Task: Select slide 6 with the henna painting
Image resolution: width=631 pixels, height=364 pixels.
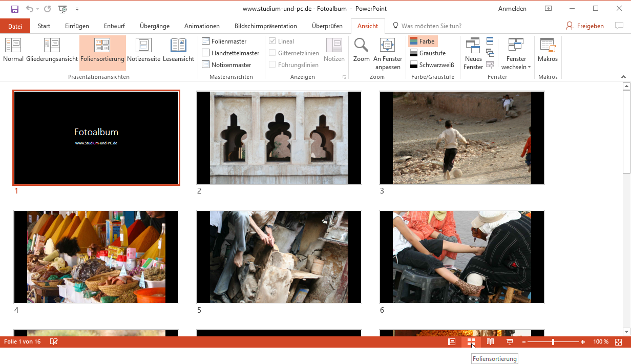Action: [462, 257]
